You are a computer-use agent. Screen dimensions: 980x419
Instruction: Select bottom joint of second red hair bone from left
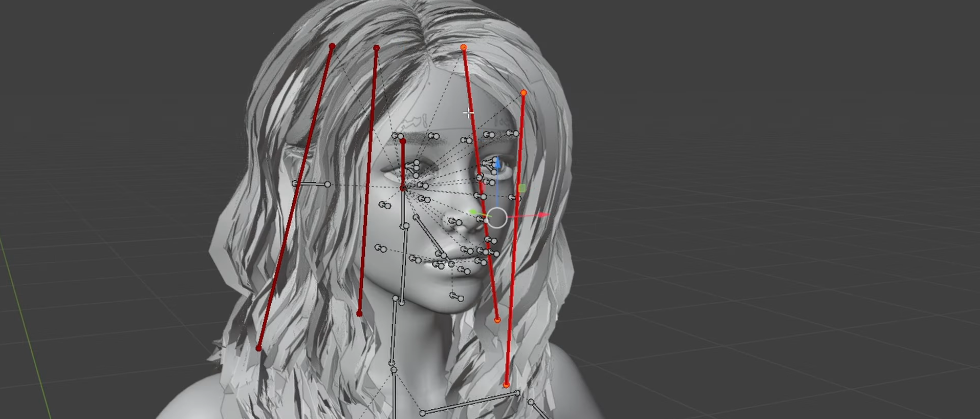(359, 313)
